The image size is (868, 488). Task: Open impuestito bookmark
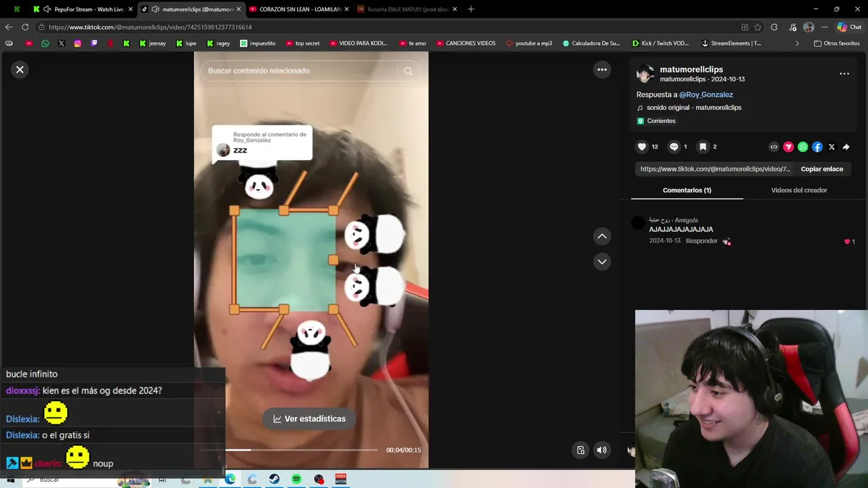(x=258, y=43)
